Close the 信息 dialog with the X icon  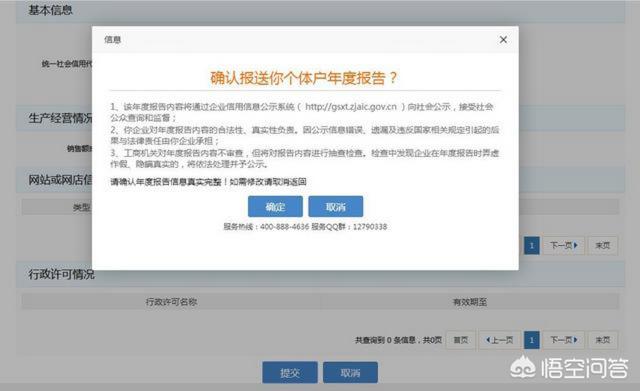(503, 40)
